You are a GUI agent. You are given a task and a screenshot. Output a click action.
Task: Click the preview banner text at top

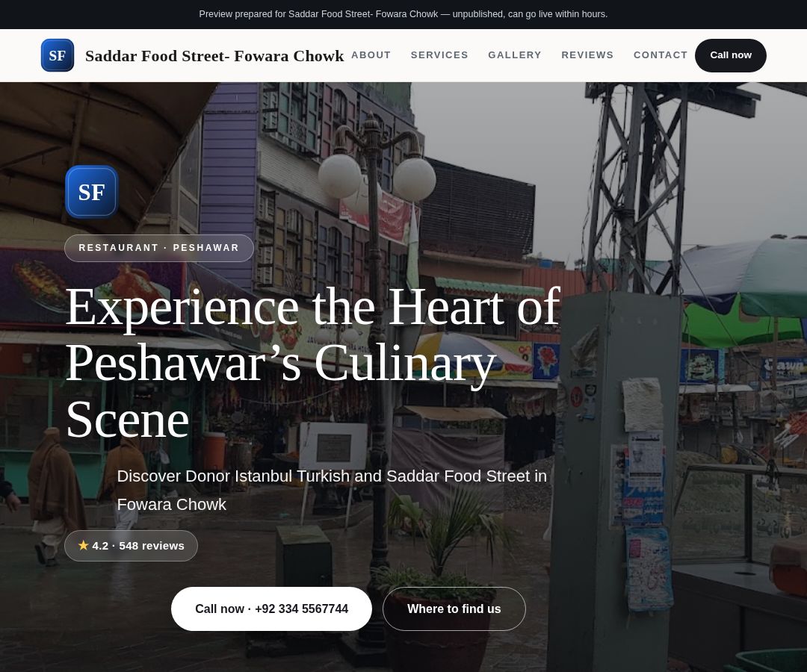(403, 14)
